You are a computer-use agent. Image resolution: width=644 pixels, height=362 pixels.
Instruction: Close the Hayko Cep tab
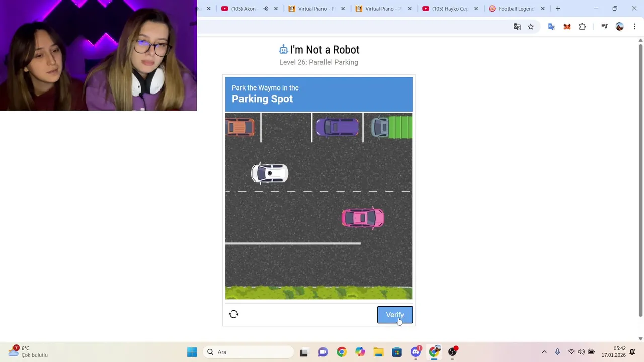[476, 9]
